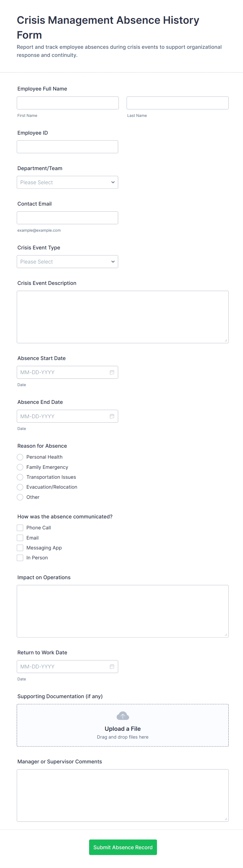Check the Phone Call checkbox
The height and width of the screenshot is (868, 243).
pos(20,528)
